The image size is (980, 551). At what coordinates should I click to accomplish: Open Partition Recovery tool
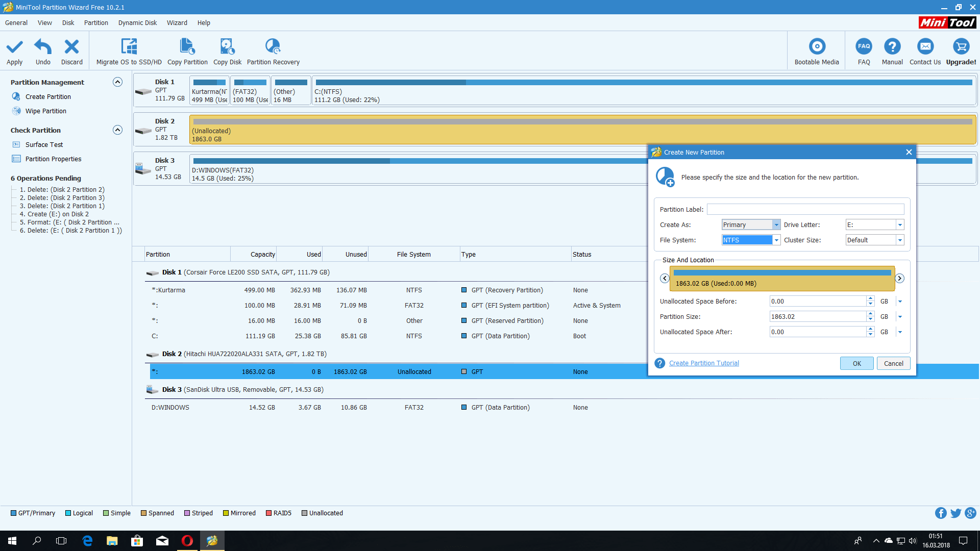273,47
